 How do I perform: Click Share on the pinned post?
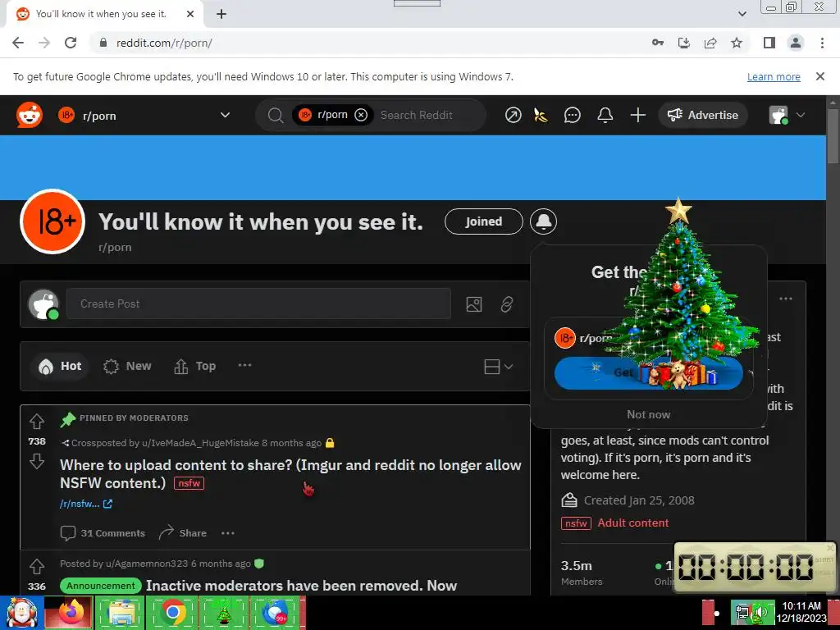coord(183,533)
